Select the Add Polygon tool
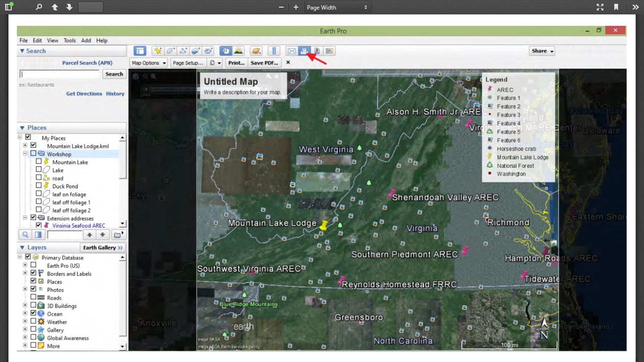The image size is (644, 362). 170,51
